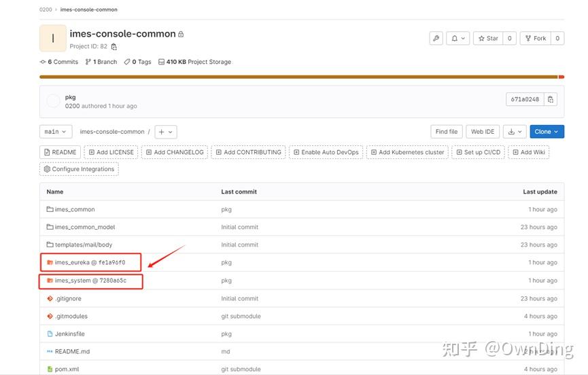Expand the Clone dropdown
This screenshot has width=588, height=375.
(x=547, y=132)
